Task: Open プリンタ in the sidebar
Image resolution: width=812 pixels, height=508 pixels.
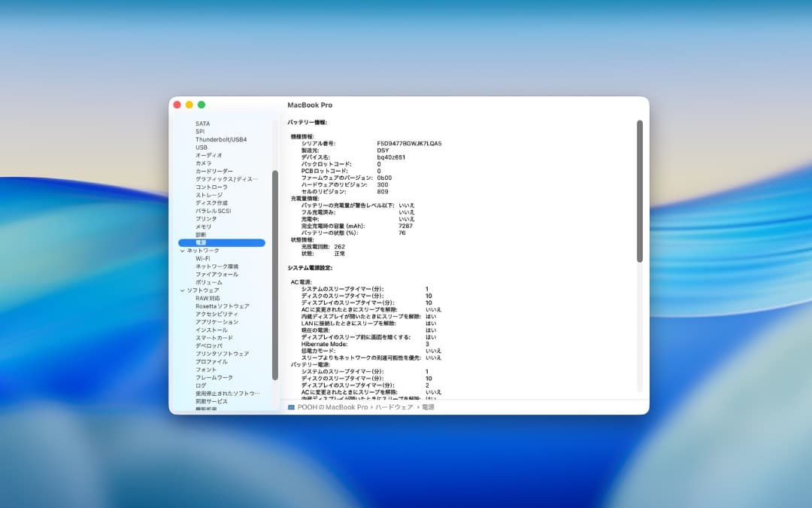Action: pyautogui.click(x=206, y=219)
